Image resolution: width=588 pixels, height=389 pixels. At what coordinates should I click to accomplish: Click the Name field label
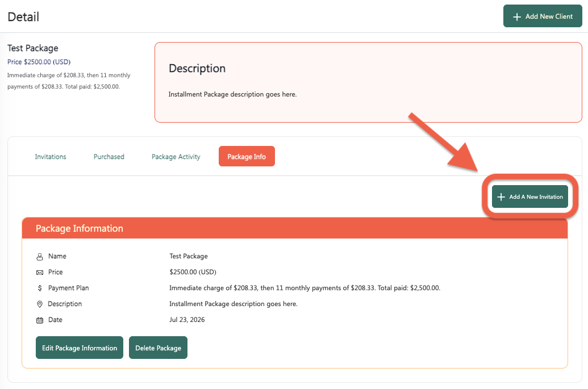[x=57, y=256]
